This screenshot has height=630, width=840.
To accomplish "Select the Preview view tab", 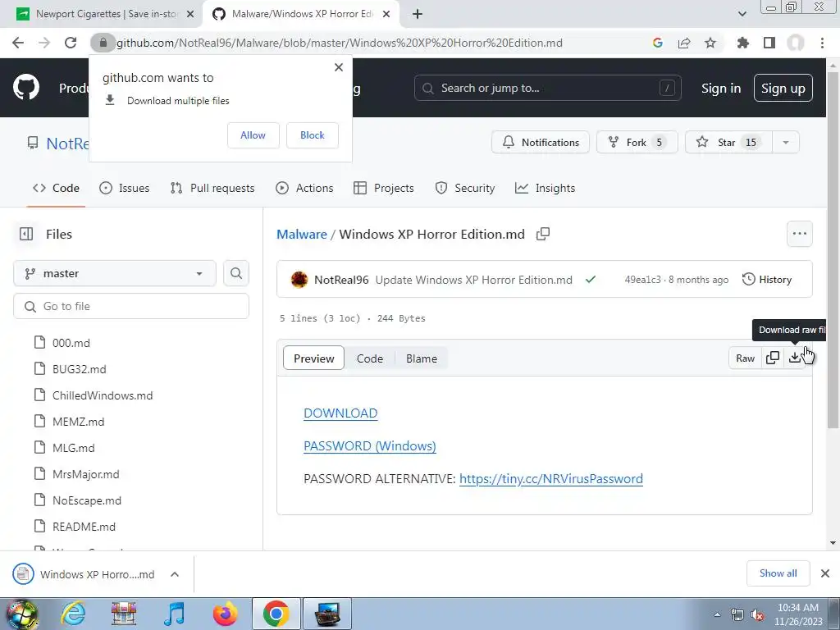I will click(314, 358).
